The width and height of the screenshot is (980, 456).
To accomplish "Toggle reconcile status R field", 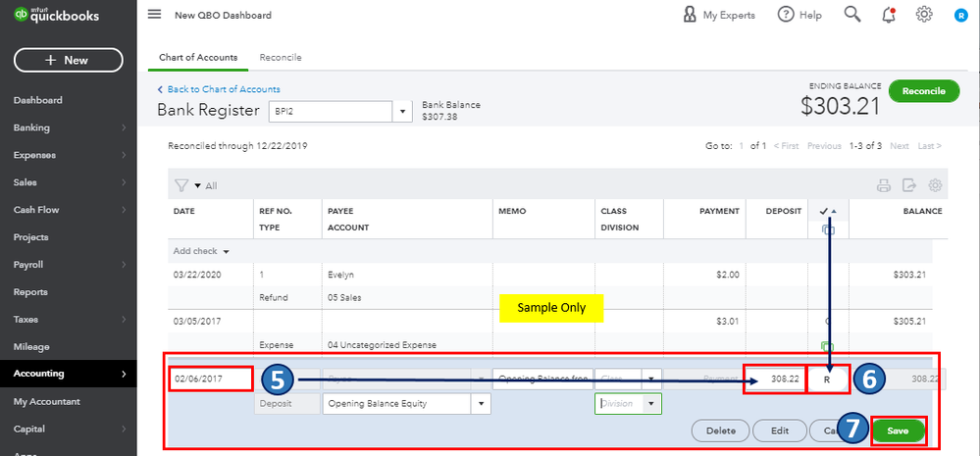I will tap(827, 378).
